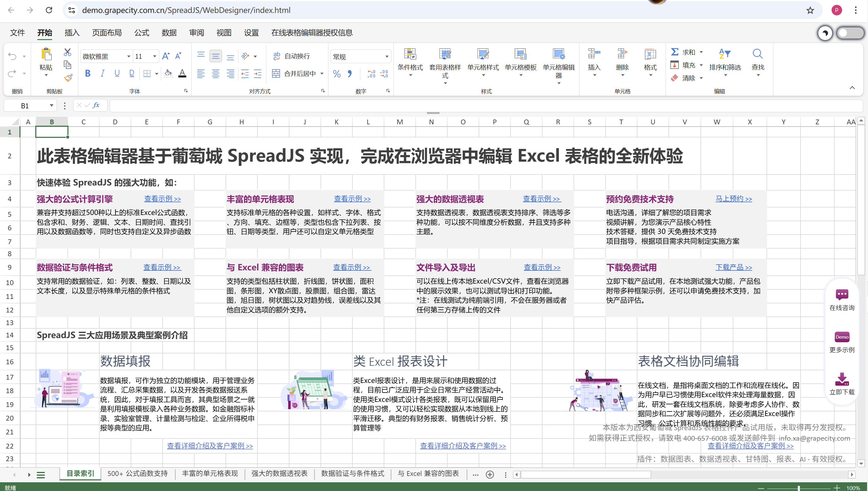Open 排序和筛选 sort and filter

tap(725, 62)
